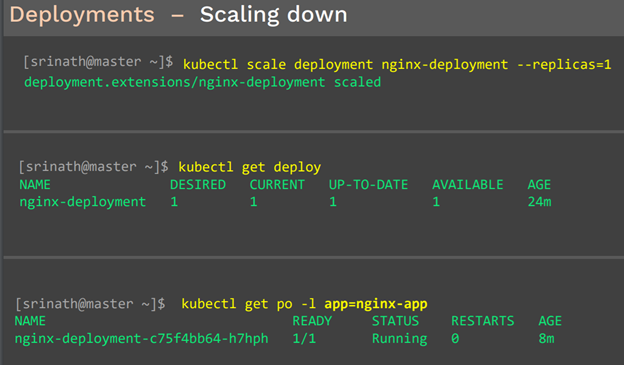Click the '0' restarts value
The width and height of the screenshot is (624, 365).
tap(455, 339)
